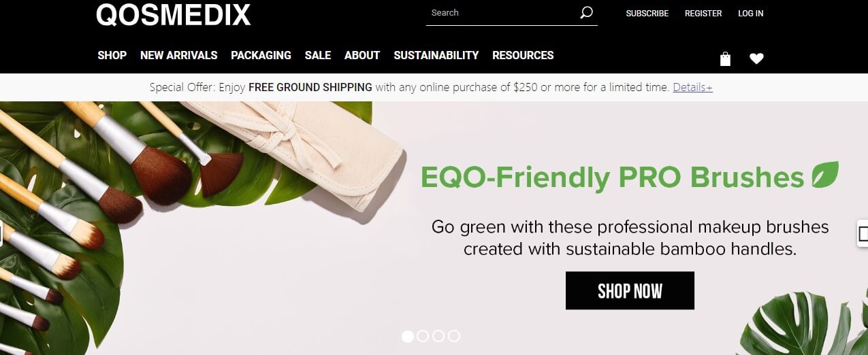868x355 pixels.
Task: Select the second carousel slide dot
Action: point(423,336)
